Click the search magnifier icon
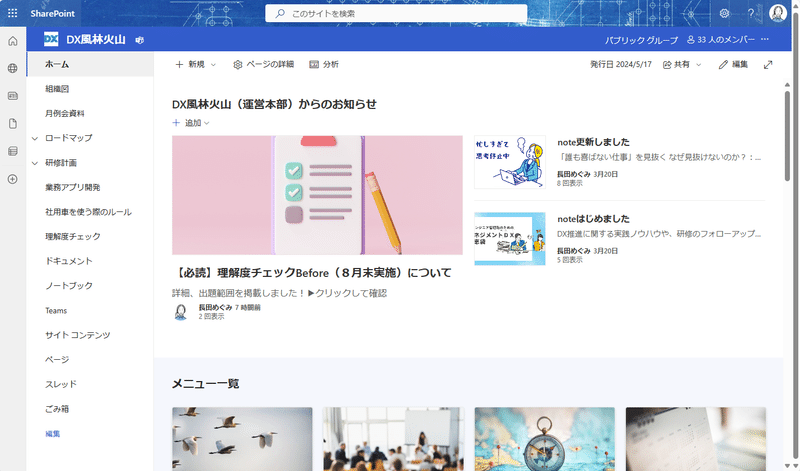This screenshot has width=800, height=471. (x=280, y=14)
